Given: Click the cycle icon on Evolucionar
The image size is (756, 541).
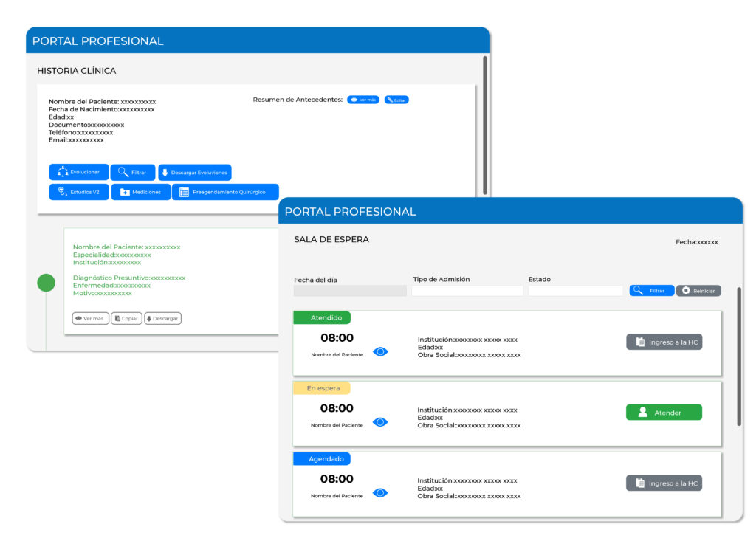Looking at the screenshot, I should click(63, 172).
